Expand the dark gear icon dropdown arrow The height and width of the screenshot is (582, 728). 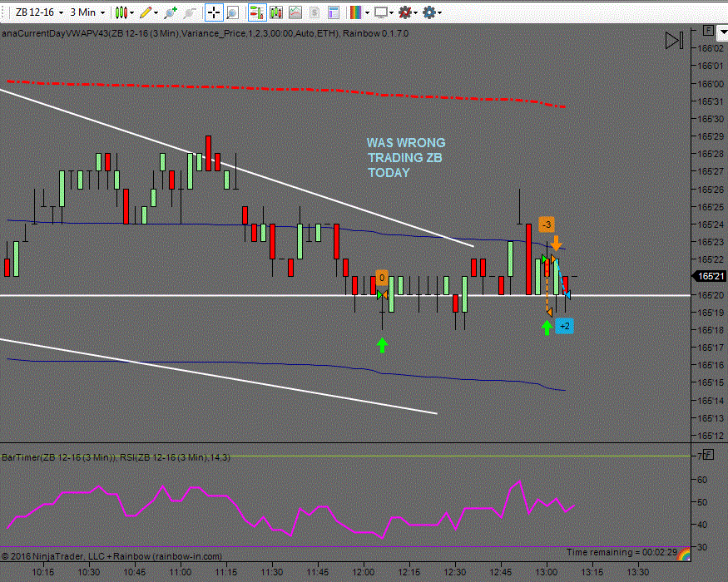[x=415, y=13]
